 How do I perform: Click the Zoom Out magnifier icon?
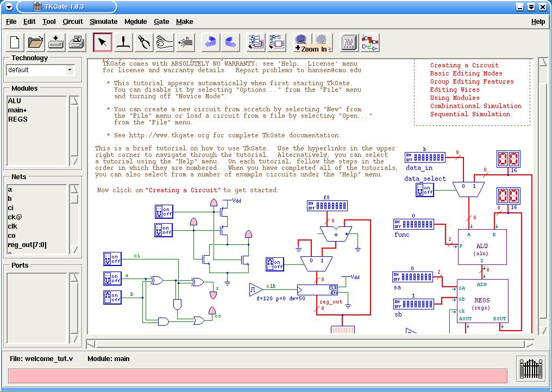pyautogui.click(x=322, y=41)
